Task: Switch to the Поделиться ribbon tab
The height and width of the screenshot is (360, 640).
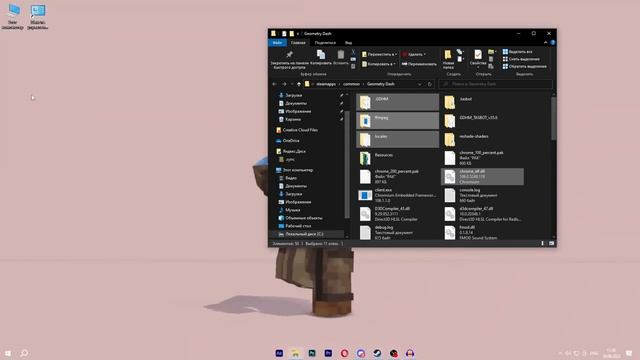Action: (325, 42)
